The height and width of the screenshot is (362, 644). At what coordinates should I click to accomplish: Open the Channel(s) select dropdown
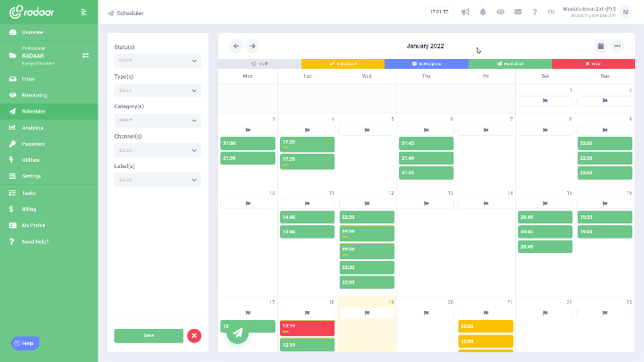pos(157,150)
